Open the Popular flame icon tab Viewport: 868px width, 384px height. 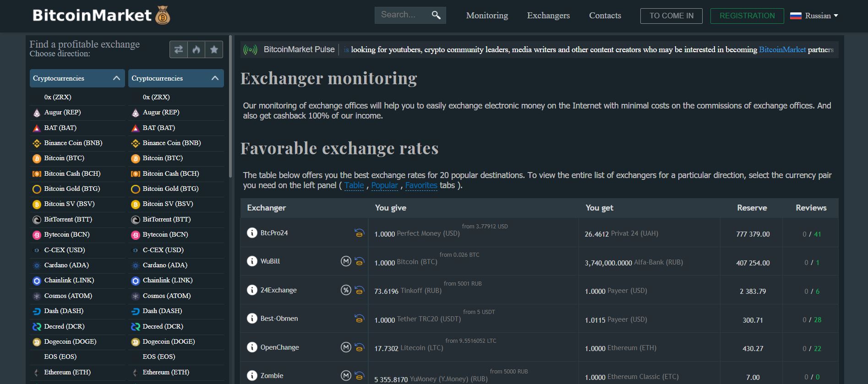pos(196,49)
